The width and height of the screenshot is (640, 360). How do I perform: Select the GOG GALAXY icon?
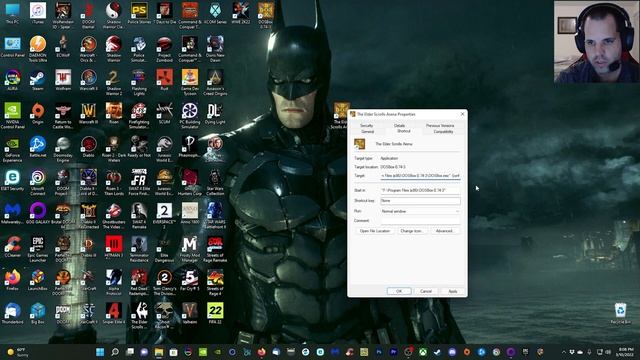(38, 213)
